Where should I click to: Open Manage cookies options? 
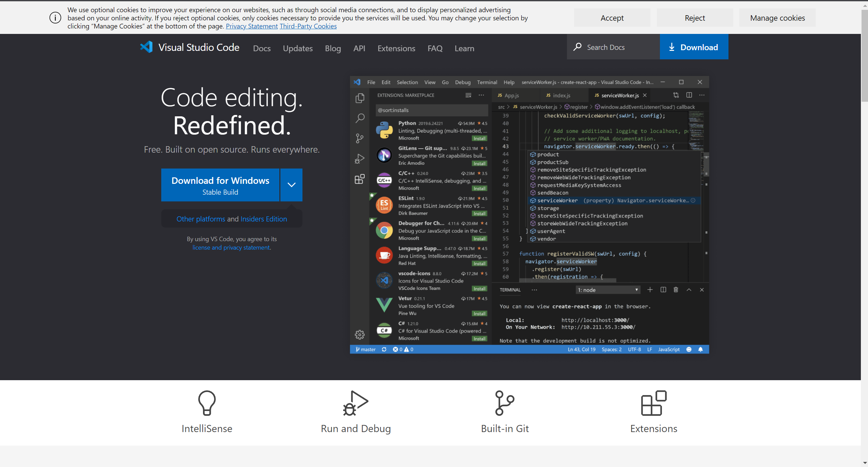(x=777, y=18)
